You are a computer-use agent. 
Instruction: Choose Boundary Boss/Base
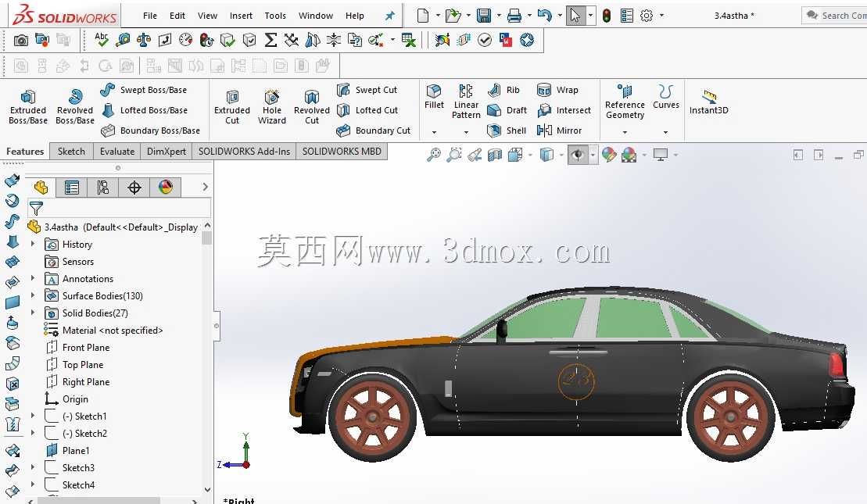[151, 130]
